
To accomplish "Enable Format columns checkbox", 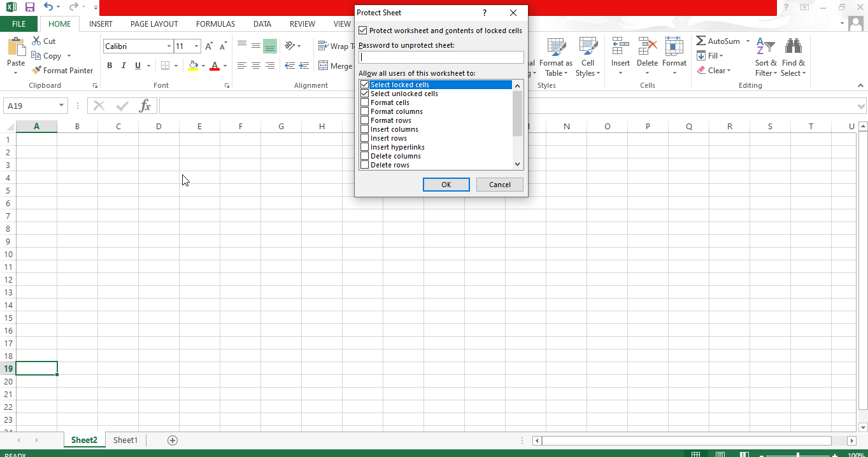I will pos(364,111).
